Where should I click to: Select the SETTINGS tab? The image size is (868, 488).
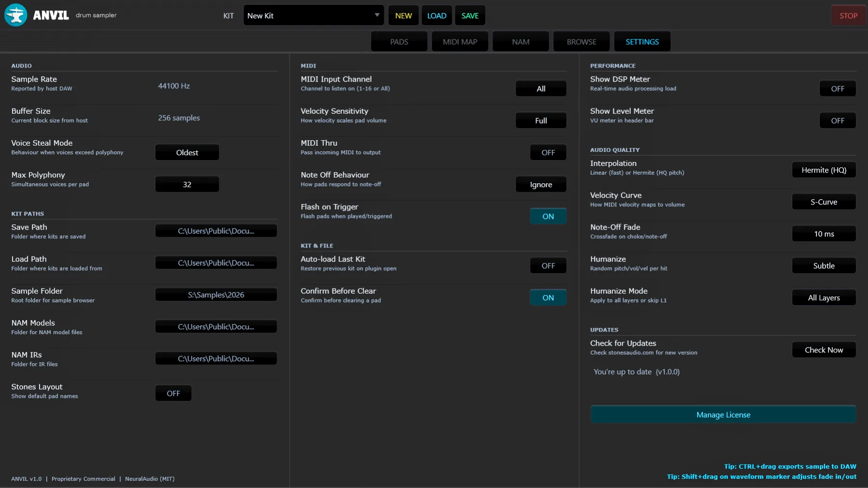point(642,42)
